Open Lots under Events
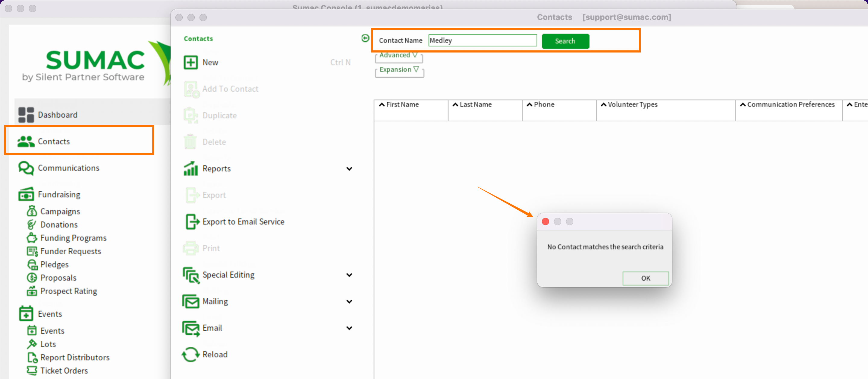 48,344
